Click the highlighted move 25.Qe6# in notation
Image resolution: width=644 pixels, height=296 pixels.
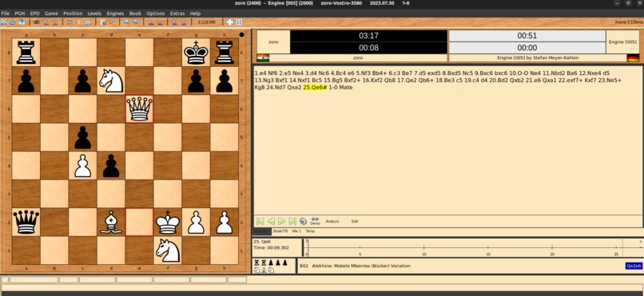[315, 87]
